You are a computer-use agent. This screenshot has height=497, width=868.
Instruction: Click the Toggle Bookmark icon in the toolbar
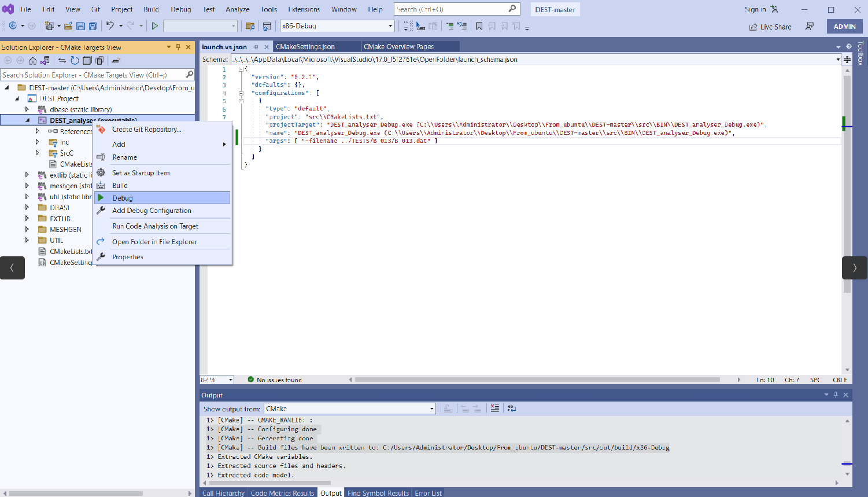pos(479,26)
